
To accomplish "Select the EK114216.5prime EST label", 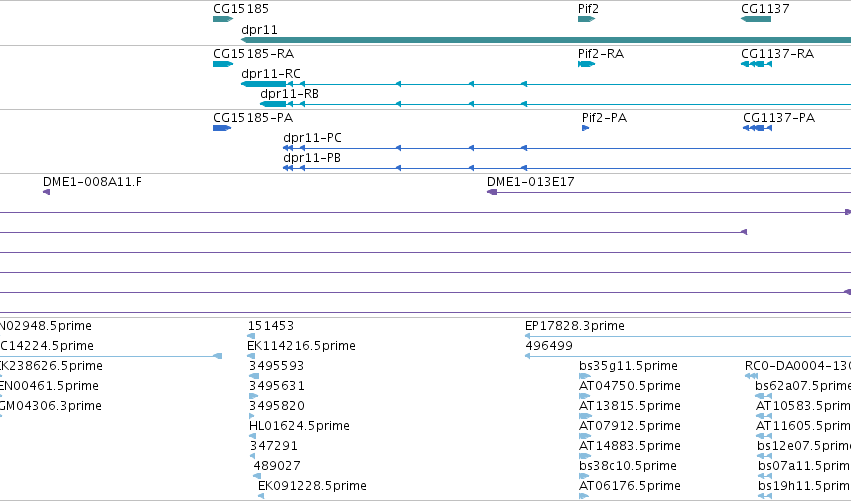I will 301,346.
